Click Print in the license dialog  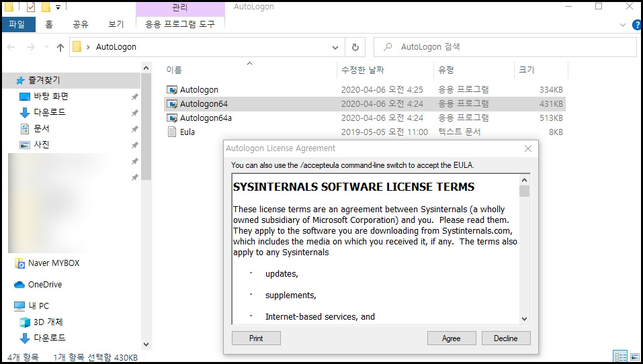coord(256,338)
